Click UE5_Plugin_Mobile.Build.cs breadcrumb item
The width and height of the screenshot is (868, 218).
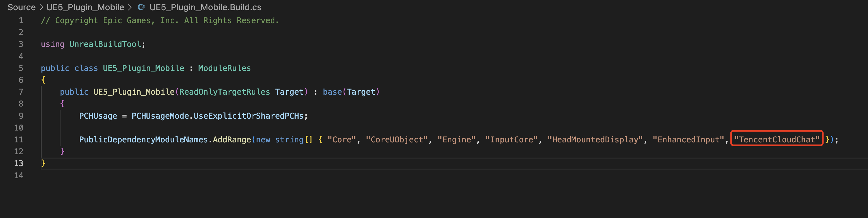point(205,7)
